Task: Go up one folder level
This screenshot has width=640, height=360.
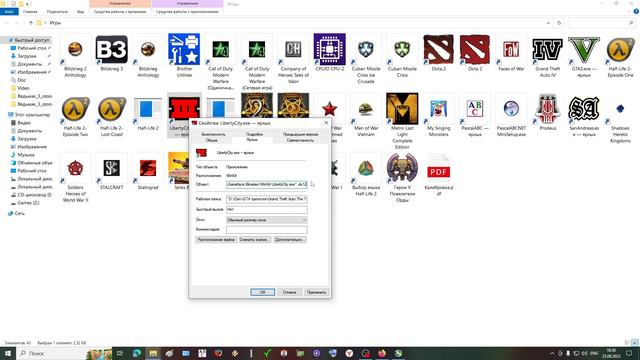Action: coord(31,23)
